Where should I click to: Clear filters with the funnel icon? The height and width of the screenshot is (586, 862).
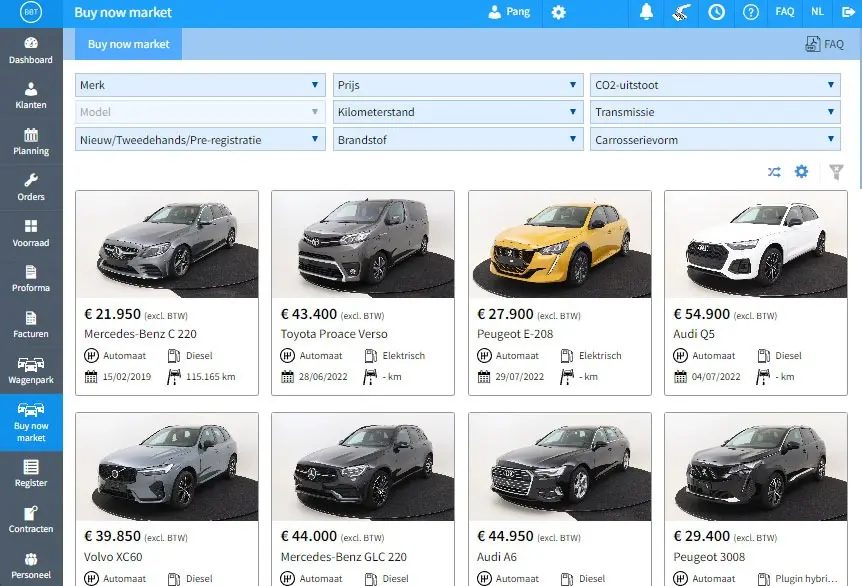click(836, 172)
